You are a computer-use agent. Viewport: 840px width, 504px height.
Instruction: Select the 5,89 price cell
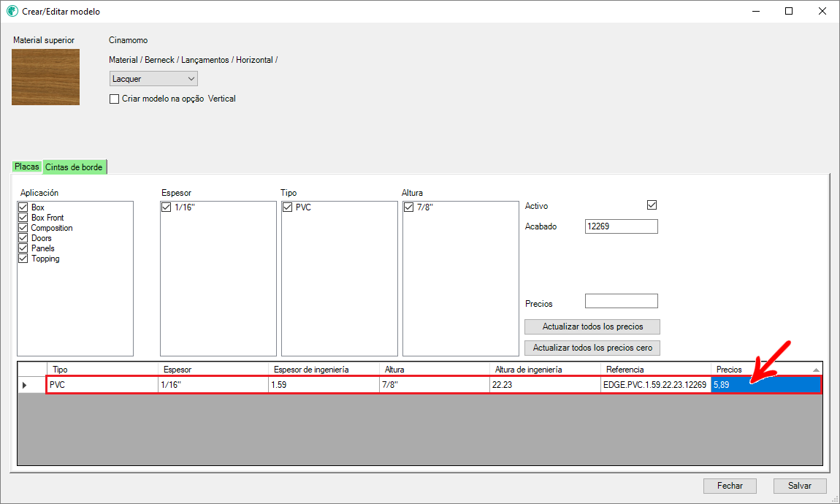point(765,385)
